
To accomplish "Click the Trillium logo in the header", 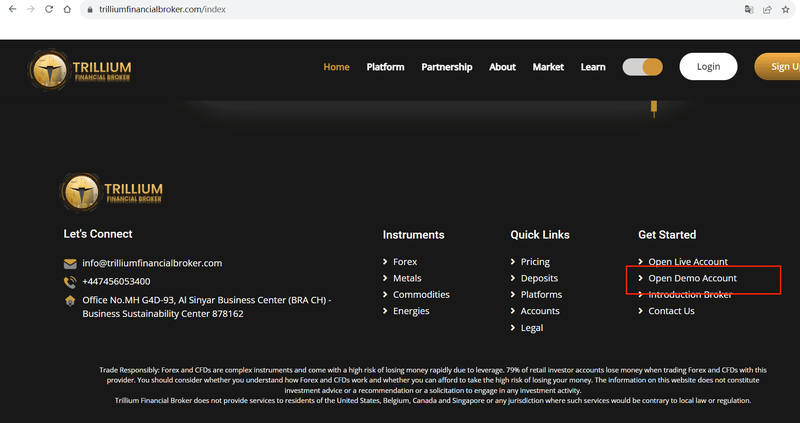I will 80,70.
